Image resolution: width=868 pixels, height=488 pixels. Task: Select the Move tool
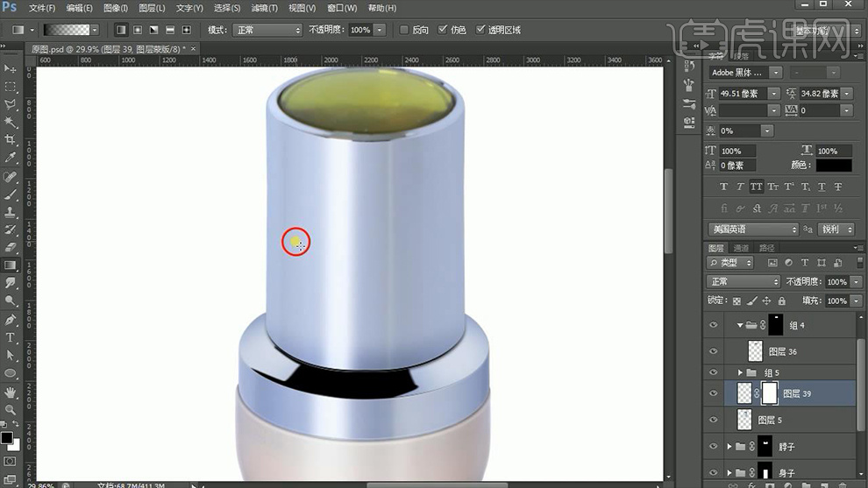11,68
